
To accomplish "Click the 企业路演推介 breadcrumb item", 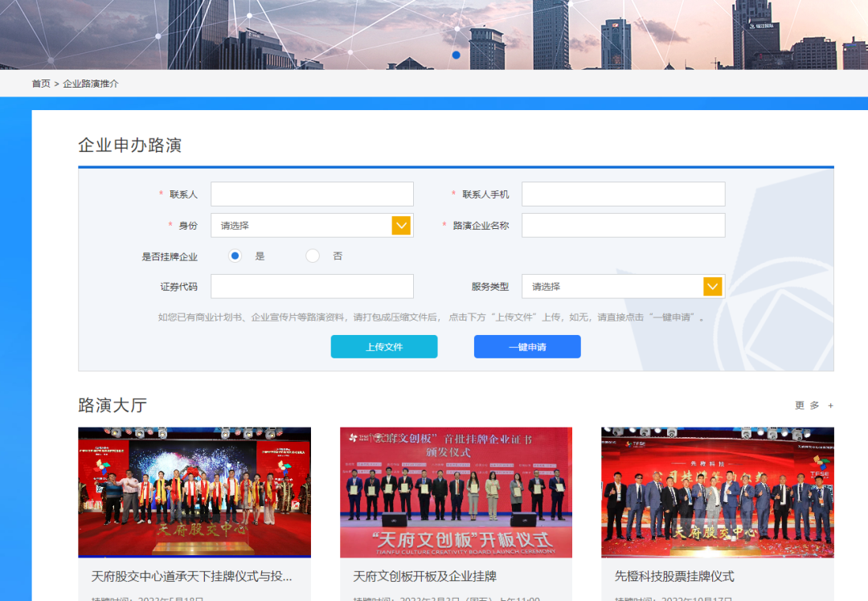I will coord(91,84).
